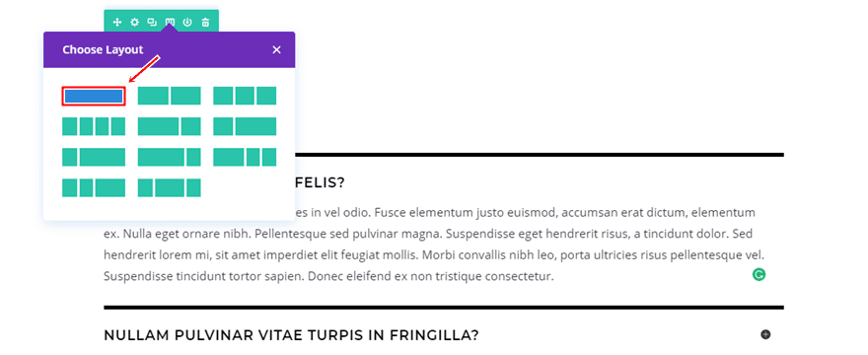Pick the one-third plus two-thirds layout

pyautogui.click(x=245, y=126)
